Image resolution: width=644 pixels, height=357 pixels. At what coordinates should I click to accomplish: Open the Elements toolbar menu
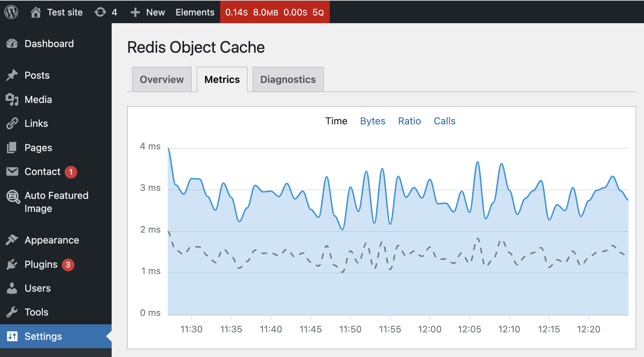pos(195,12)
